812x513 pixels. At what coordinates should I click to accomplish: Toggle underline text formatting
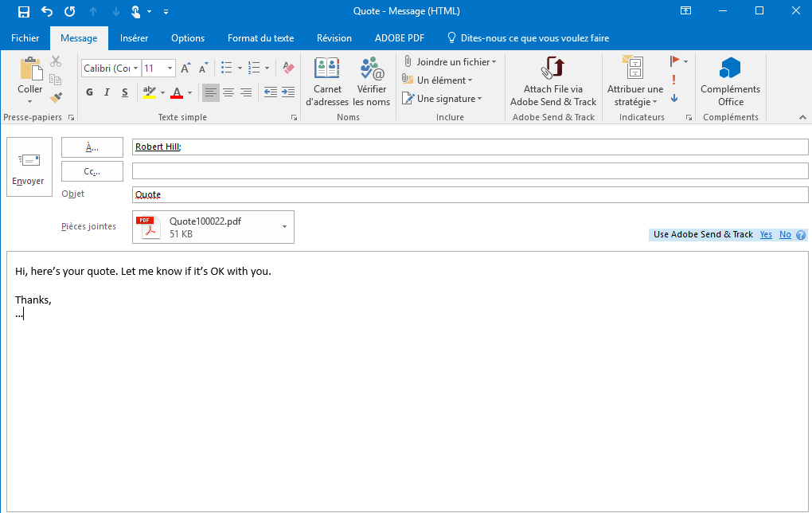tap(125, 92)
